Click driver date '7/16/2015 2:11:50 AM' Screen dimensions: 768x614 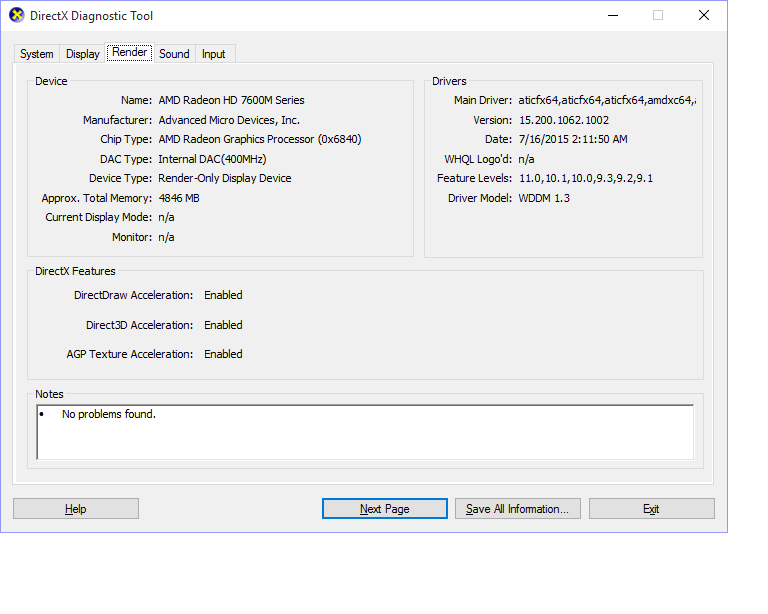pyautogui.click(x=573, y=140)
